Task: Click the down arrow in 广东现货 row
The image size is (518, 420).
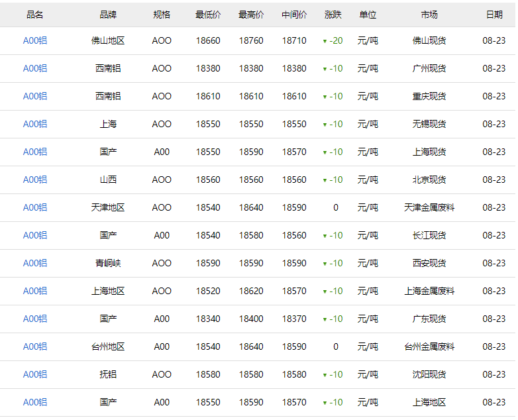Action: [x=325, y=319]
